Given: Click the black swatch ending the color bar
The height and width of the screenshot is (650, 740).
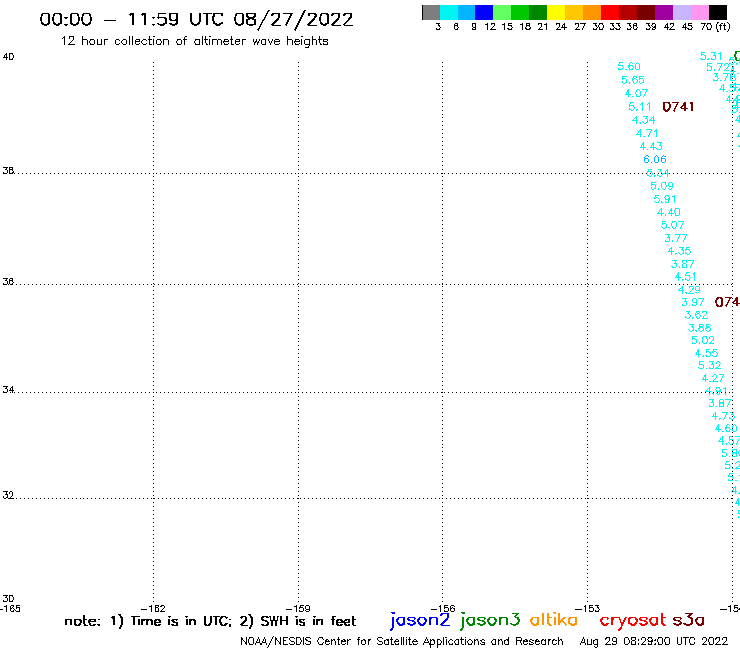Looking at the screenshot, I should click(x=718, y=12).
